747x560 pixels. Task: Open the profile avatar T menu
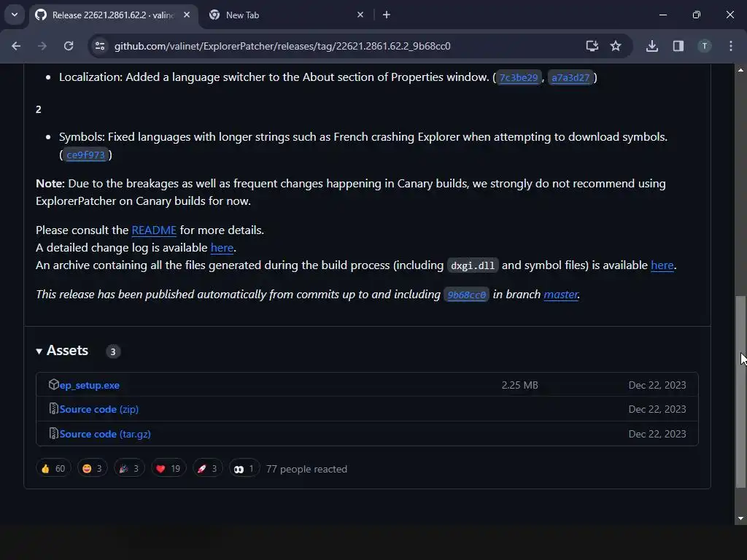coord(704,46)
